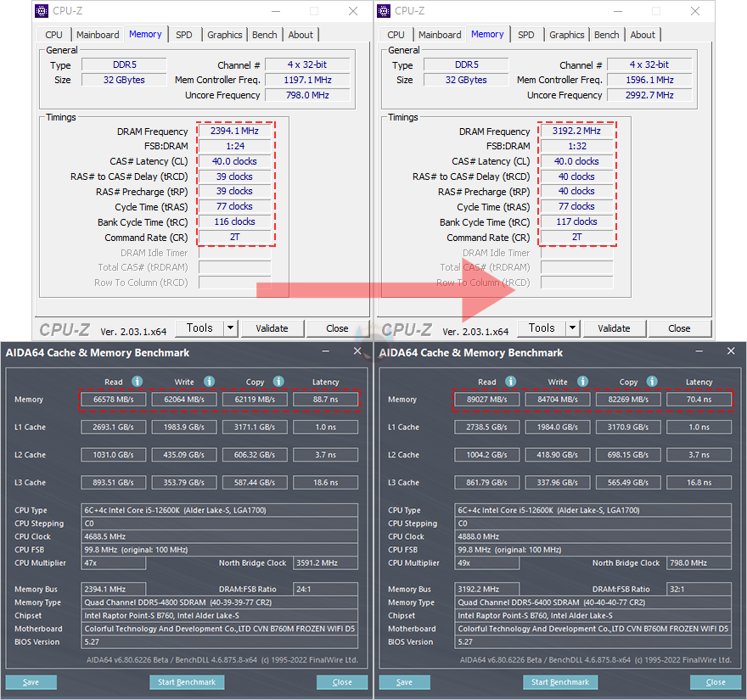Image resolution: width=747 pixels, height=700 pixels.
Task: Click Read info icon in left AIDA64 window
Action: (x=138, y=382)
